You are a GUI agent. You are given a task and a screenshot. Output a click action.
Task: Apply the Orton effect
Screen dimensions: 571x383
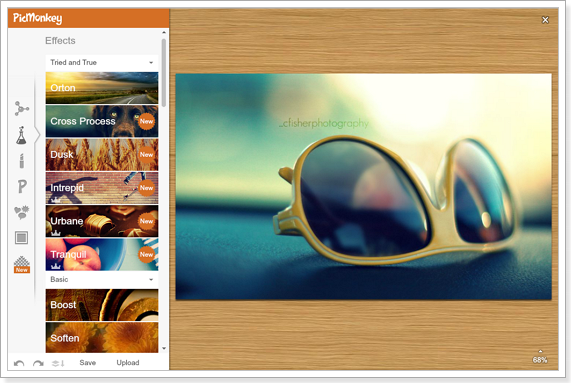(102, 88)
